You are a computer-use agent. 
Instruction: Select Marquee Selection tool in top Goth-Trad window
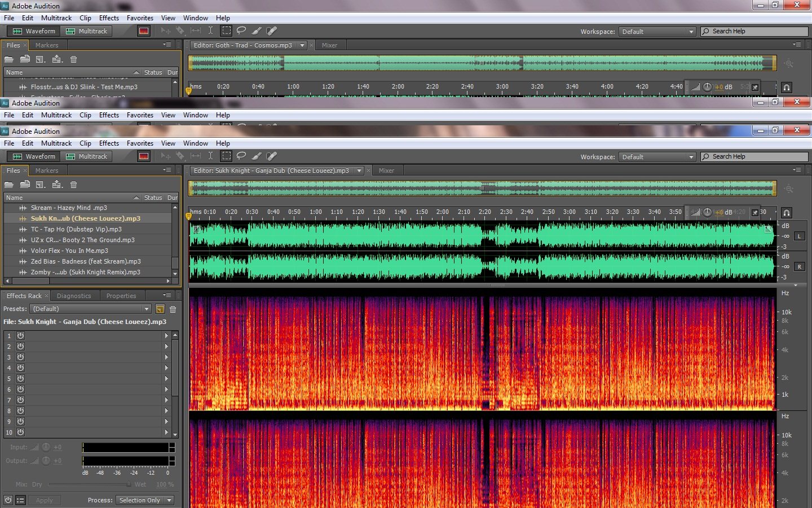pos(226,31)
